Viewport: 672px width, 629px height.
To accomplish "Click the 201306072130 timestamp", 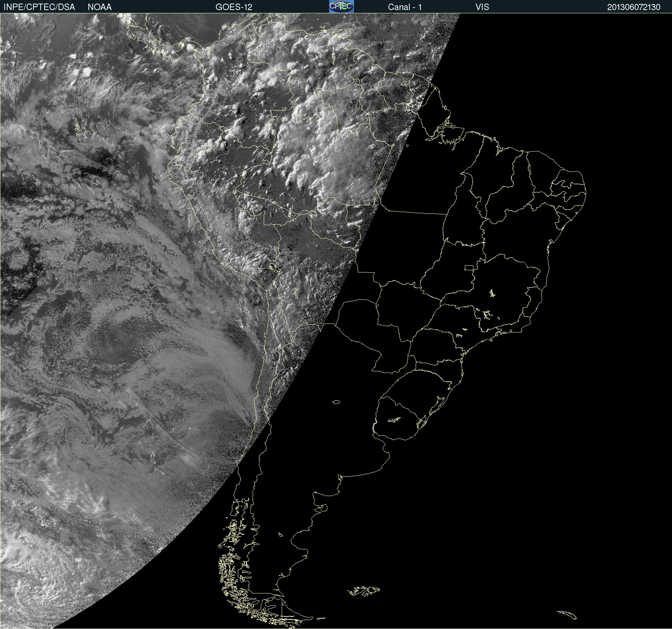I will click(634, 7).
